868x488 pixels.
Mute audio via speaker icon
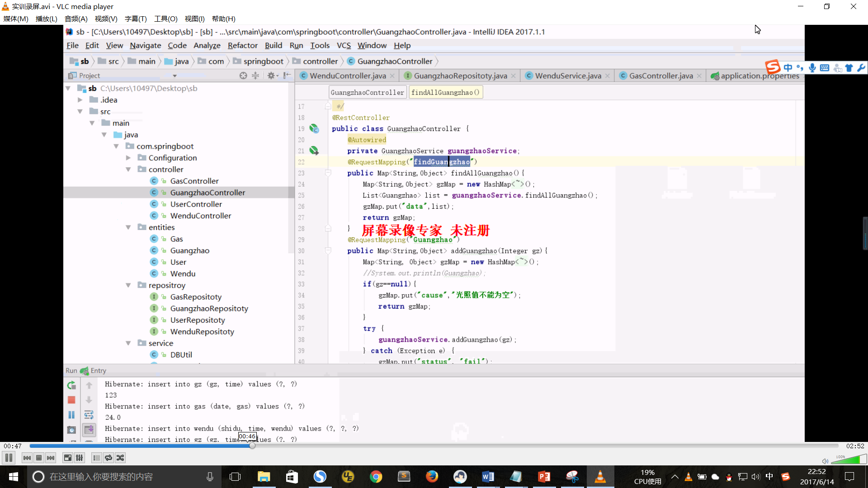click(825, 461)
